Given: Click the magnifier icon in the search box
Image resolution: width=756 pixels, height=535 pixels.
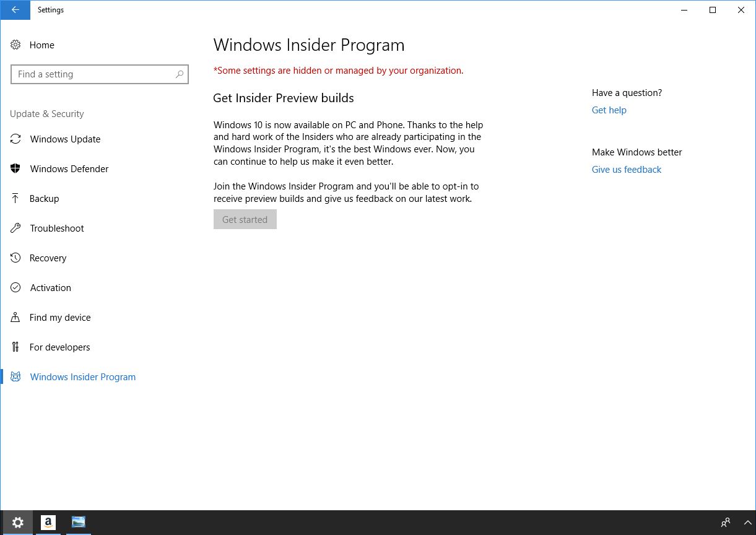Looking at the screenshot, I should [180, 74].
